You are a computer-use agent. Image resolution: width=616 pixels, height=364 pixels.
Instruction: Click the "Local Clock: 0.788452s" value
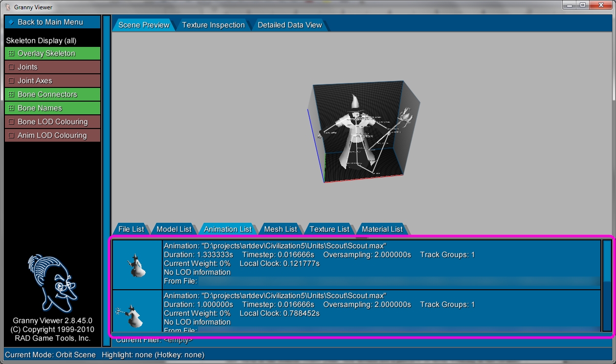(280, 313)
